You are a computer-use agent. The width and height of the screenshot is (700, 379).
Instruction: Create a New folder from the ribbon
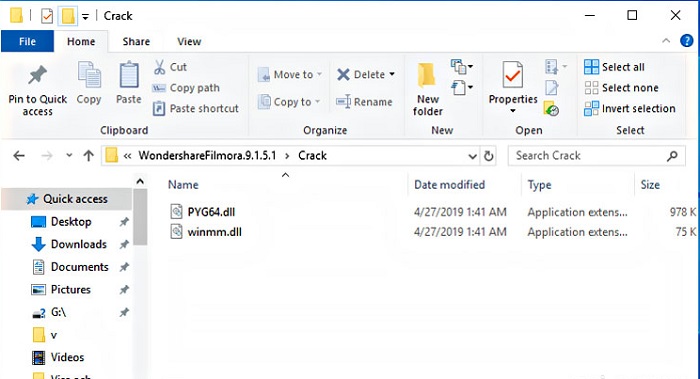pyautogui.click(x=427, y=90)
